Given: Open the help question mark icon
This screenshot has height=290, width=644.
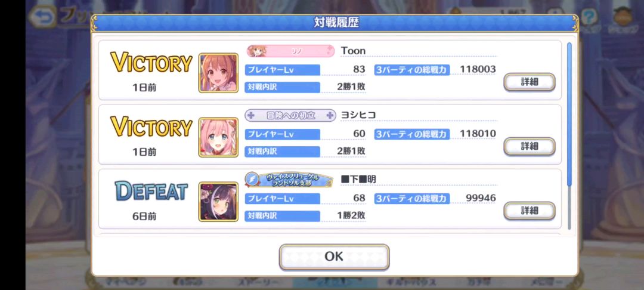Looking at the screenshot, I should pos(589,17).
